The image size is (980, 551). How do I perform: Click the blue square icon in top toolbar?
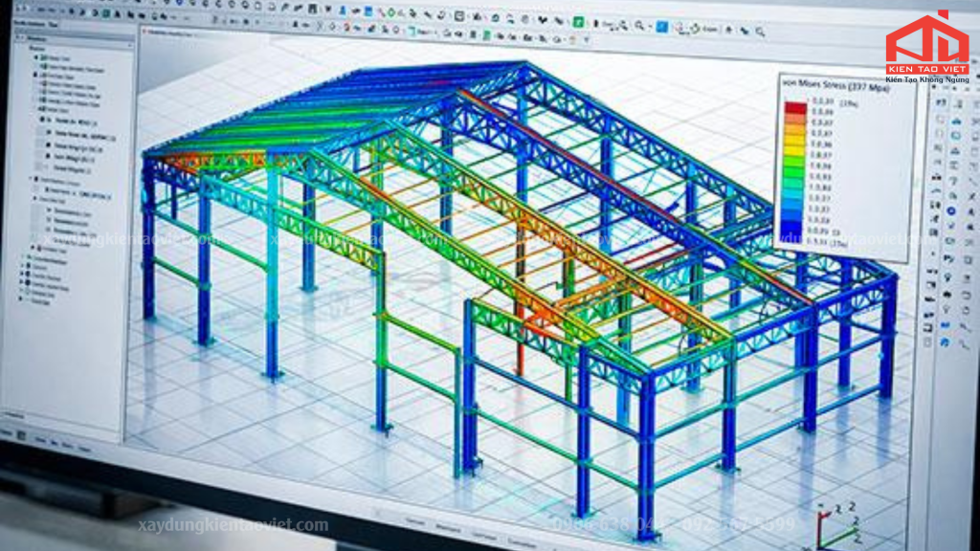[662, 26]
